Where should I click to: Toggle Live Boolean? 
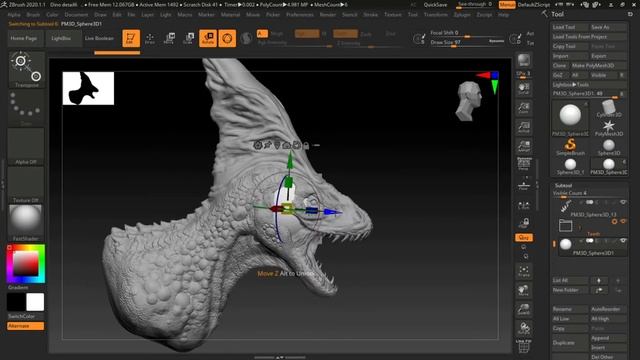[x=99, y=38]
